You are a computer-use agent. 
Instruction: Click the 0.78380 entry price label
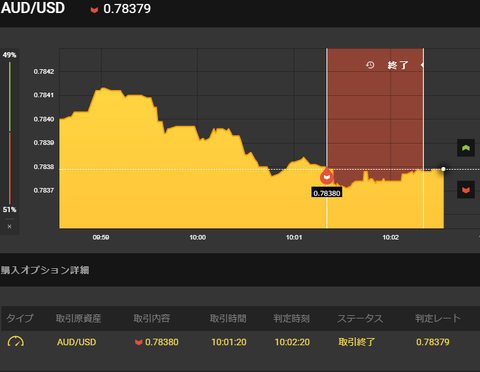(327, 193)
